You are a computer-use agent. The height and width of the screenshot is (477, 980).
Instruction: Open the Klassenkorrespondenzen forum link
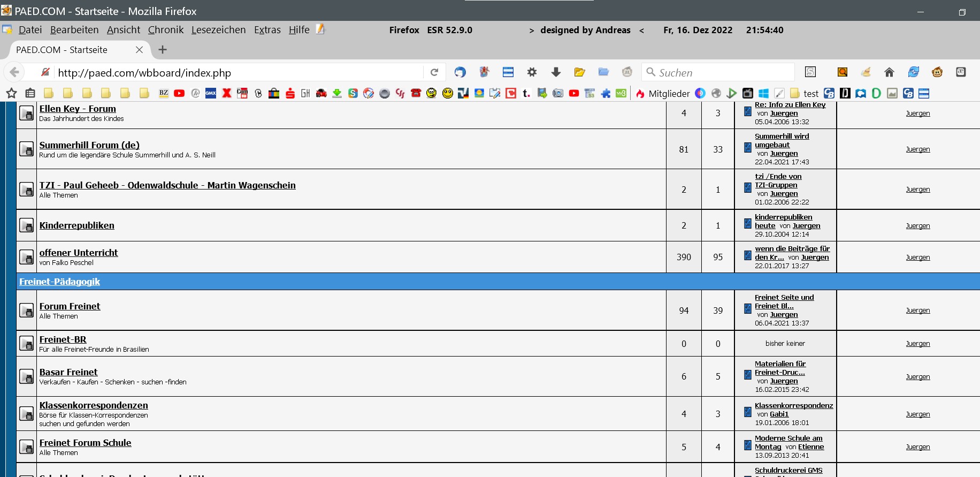click(94, 405)
